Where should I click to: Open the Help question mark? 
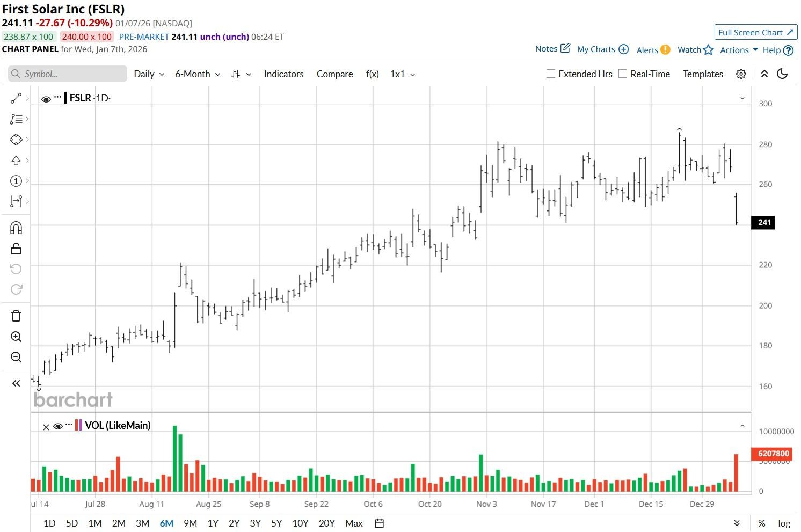(x=788, y=50)
